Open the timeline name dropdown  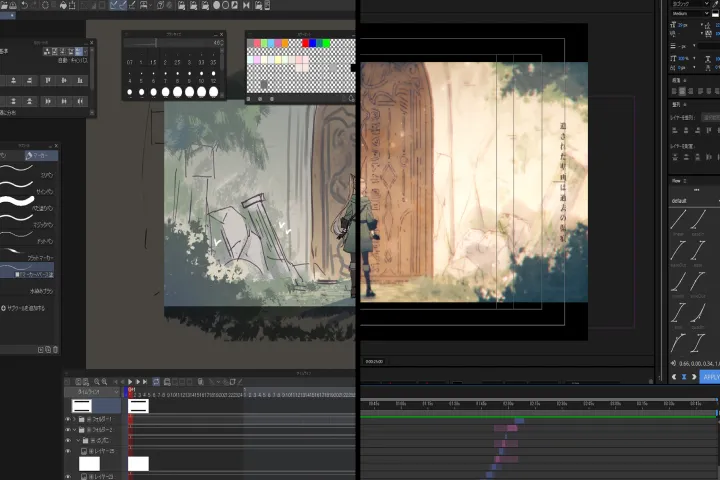coord(116,392)
